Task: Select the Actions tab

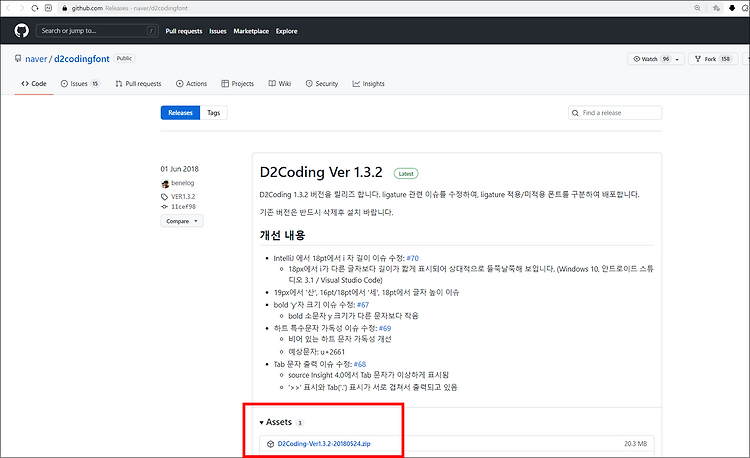Action: pos(191,84)
